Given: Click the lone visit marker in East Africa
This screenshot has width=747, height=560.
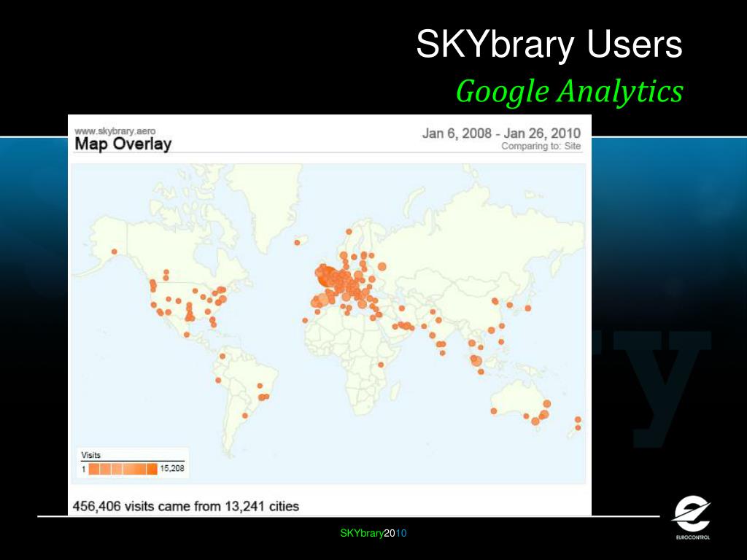Looking at the screenshot, I should tap(381, 365).
